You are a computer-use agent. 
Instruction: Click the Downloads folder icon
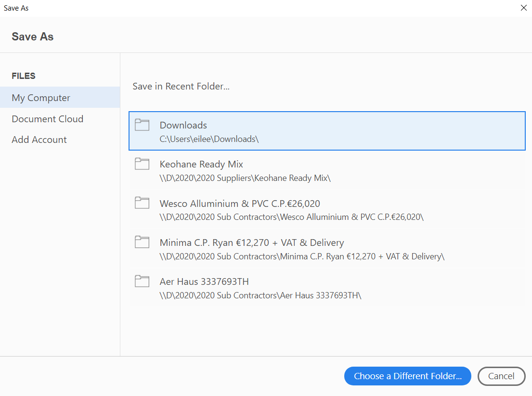[142, 125]
